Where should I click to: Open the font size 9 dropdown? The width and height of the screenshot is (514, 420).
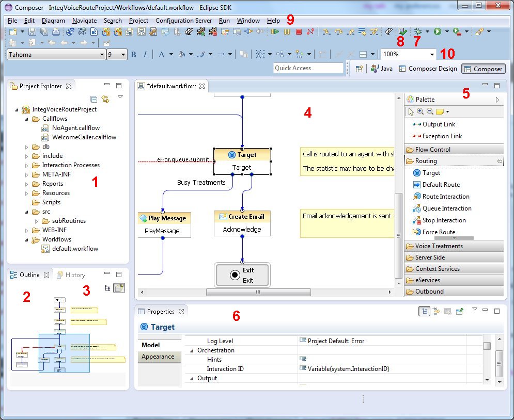123,55
